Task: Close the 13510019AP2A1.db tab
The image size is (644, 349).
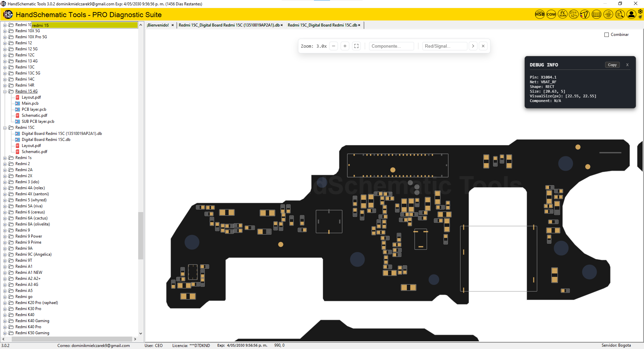Action: point(282,25)
